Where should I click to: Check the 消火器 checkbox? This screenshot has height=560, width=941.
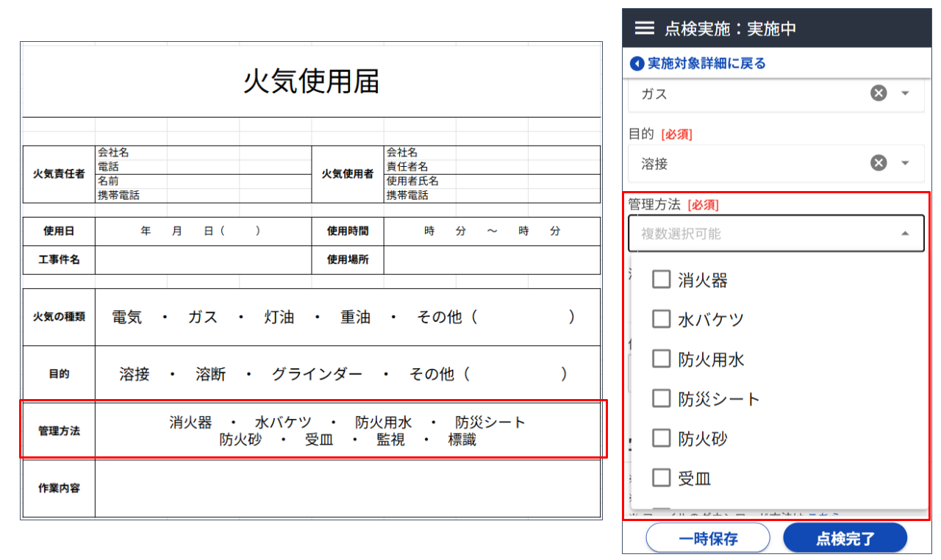click(x=661, y=279)
